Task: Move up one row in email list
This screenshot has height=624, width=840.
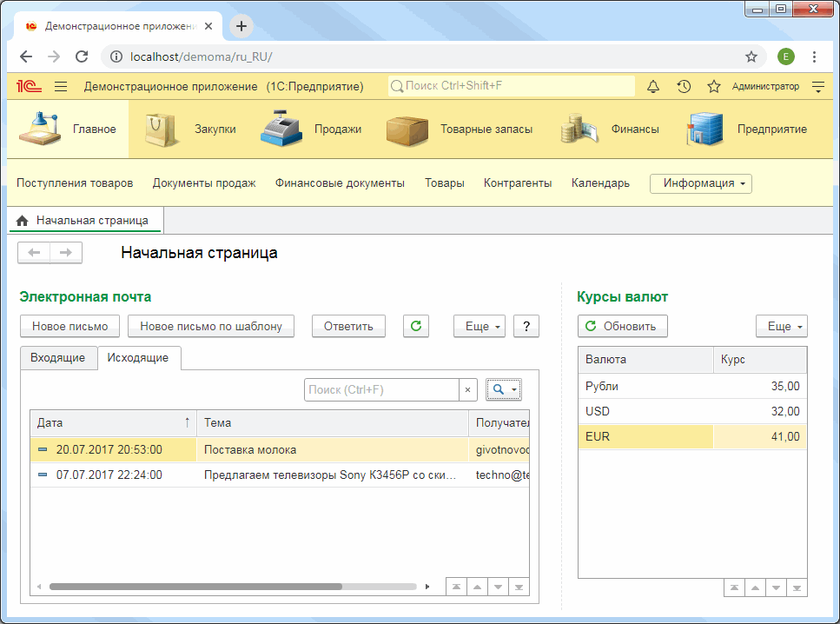Action: pyautogui.click(x=477, y=587)
